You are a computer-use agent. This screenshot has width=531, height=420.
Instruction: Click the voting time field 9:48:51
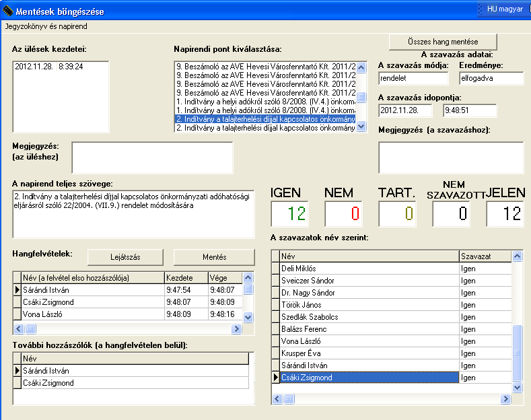(470, 110)
